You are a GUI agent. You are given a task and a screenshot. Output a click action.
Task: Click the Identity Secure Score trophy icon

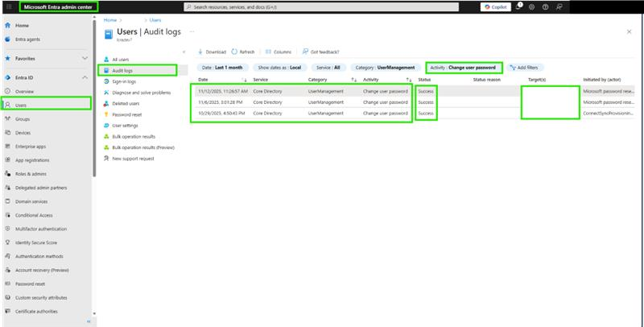(x=7, y=242)
